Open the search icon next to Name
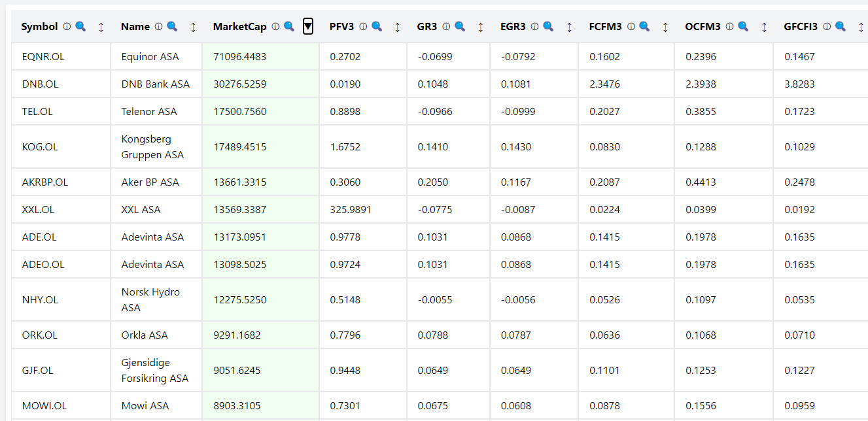Screen dimensions: 868x421 [x=172, y=27]
